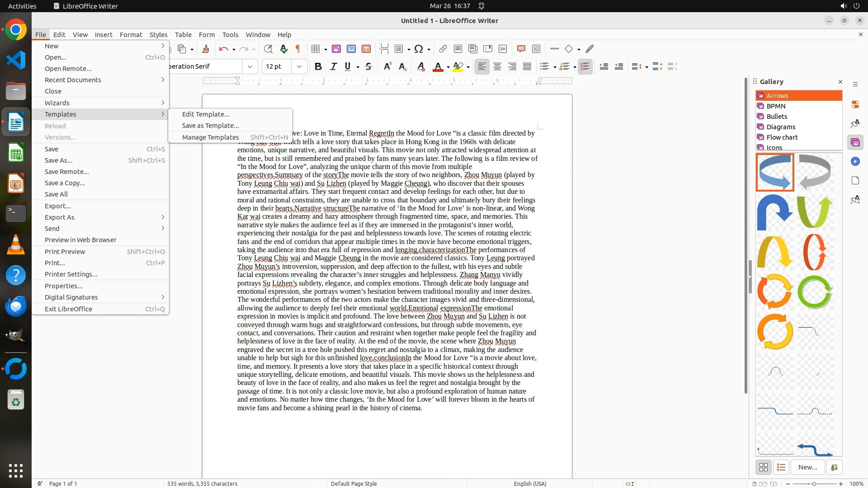Select the Diagrams gallery theme
Image resolution: width=868 pixels, height=488 pixels.
click(781, 127)
